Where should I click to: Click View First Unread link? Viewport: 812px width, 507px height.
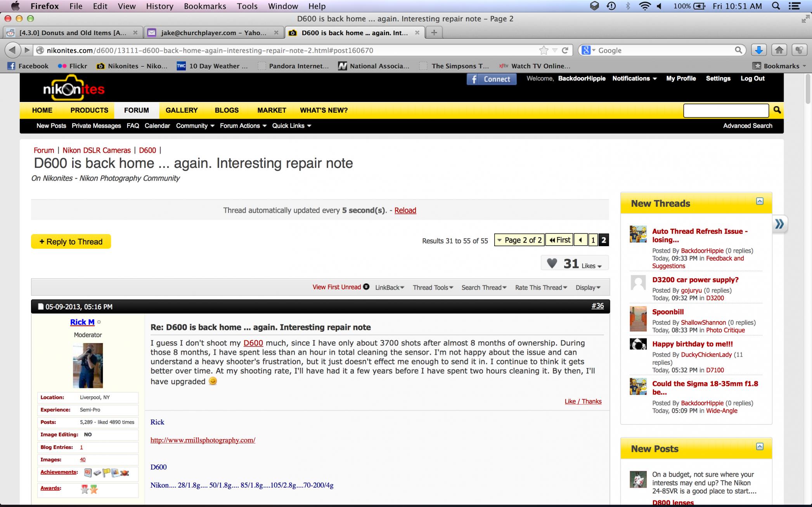(x=337, y=287)
